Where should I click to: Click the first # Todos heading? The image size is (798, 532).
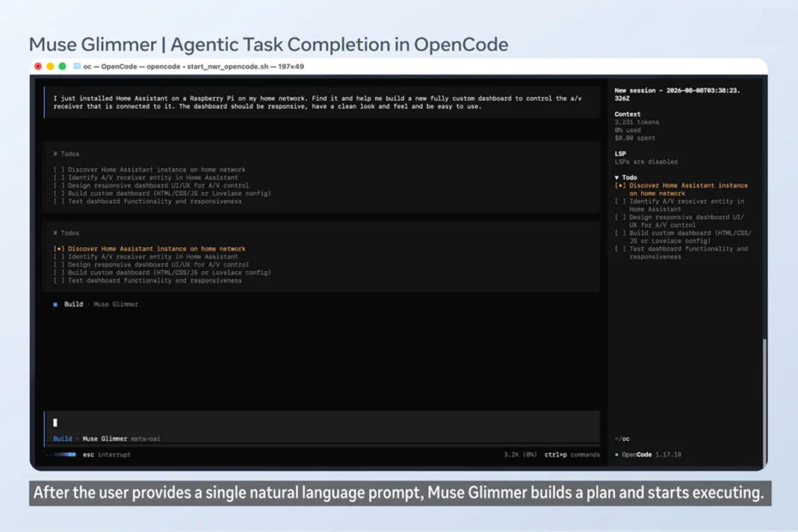pyautogui.click(x=66, y=154)
